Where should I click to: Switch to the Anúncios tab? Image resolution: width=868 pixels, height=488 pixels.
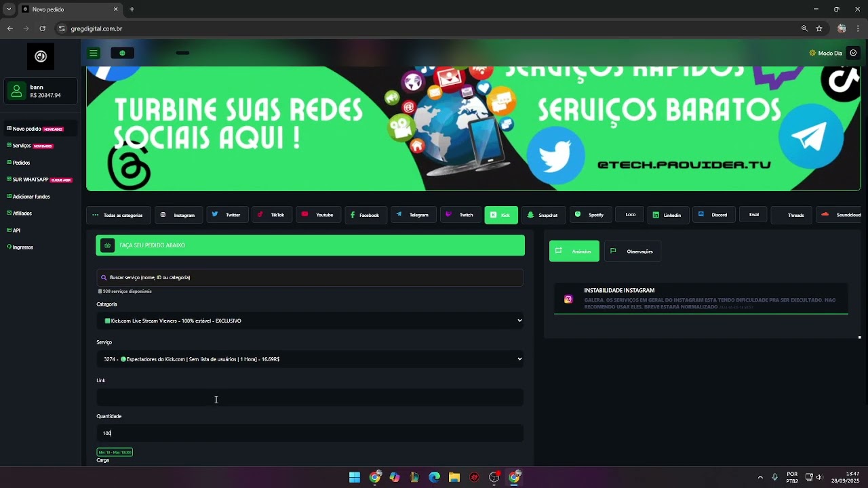[574, 251]
